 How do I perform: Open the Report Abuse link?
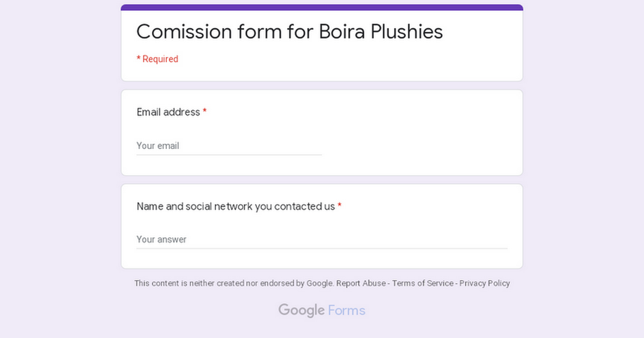tap(361, 283)
